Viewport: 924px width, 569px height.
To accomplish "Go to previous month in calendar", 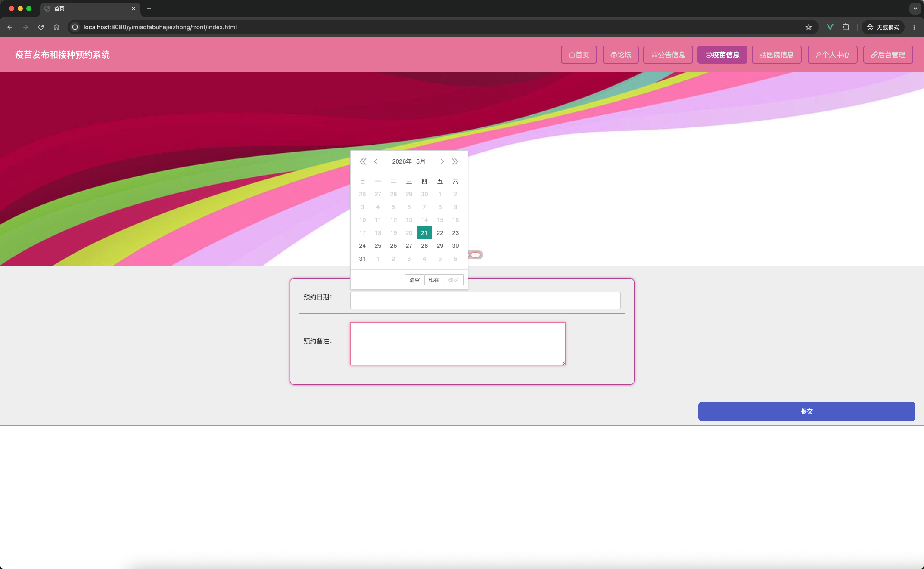I will [376, 161].
